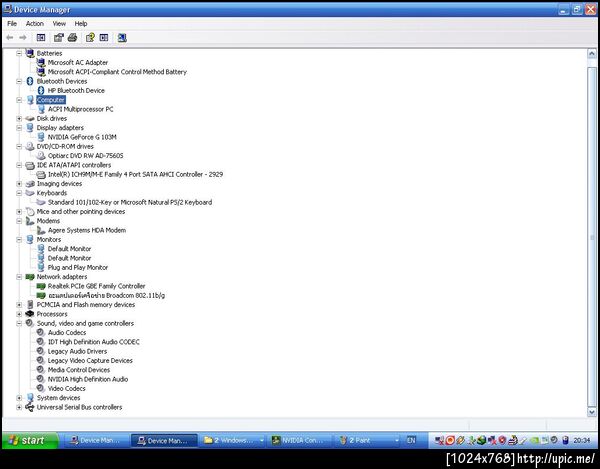This screenshot has height=469, width=600.
Task: Click the system tray clock showing 20:34
Action: click(x=582, y=440)
